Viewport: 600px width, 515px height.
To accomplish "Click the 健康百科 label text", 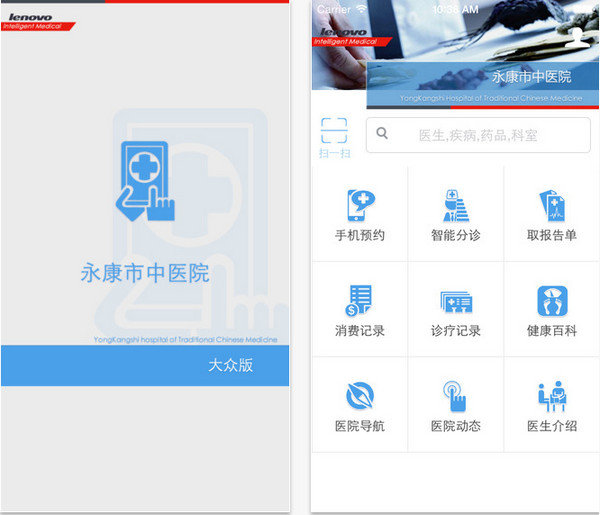I will pos(552,331).
